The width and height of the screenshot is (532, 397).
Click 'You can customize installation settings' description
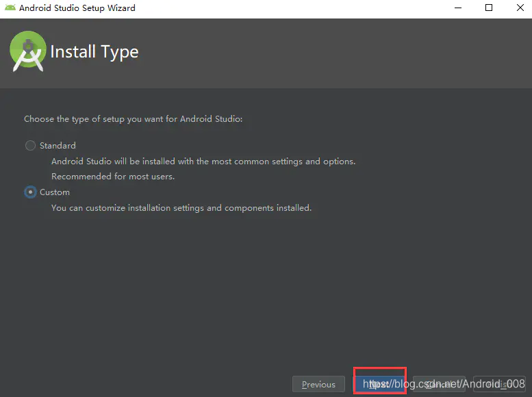pos(181,207)
